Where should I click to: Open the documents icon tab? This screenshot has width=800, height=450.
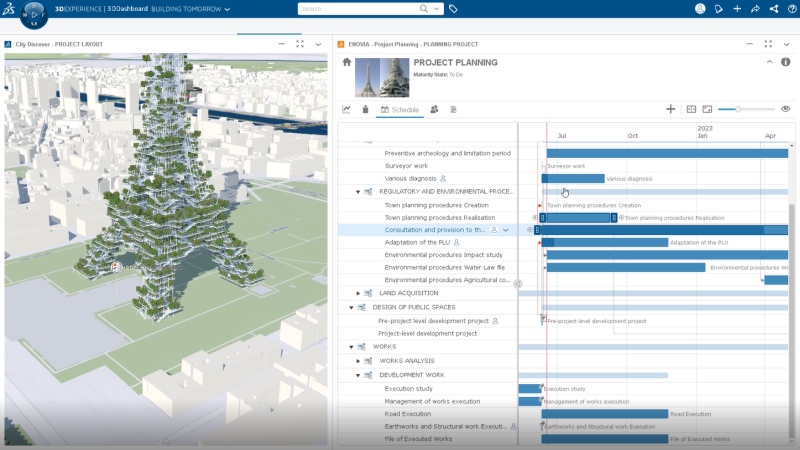(x=454, y=109)
